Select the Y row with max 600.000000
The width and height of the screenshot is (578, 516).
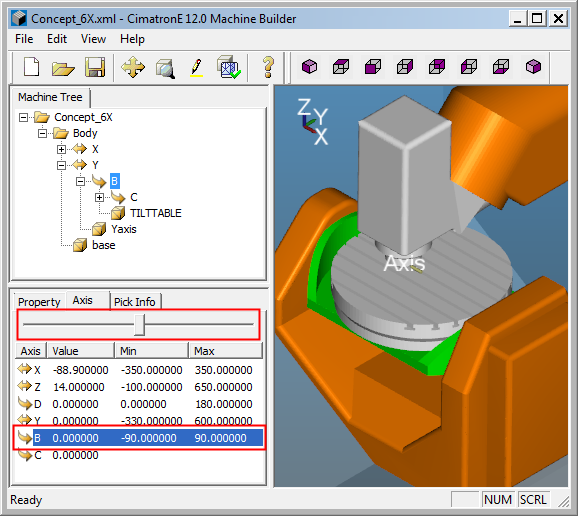click(139, 421)
